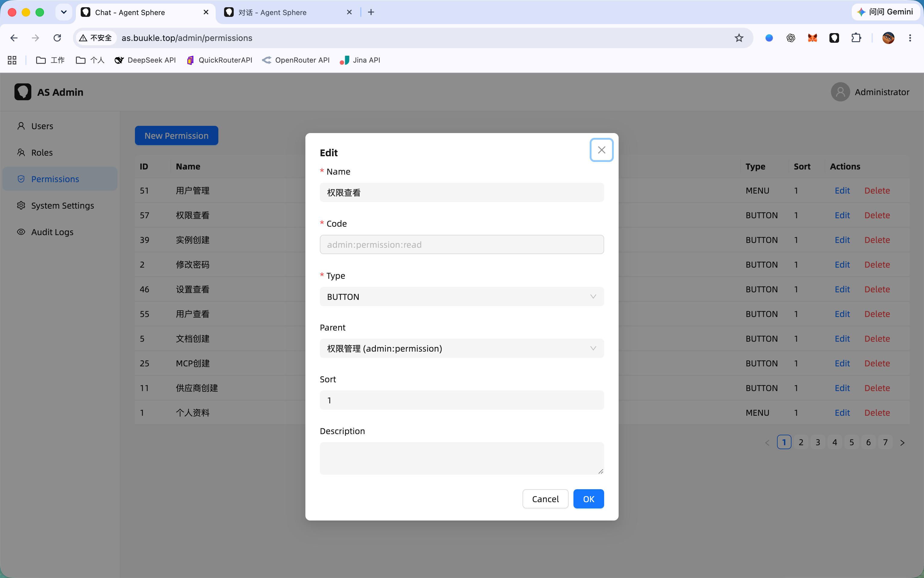Click the Users person icon in sidebar
924x578 pixels.
21,126
